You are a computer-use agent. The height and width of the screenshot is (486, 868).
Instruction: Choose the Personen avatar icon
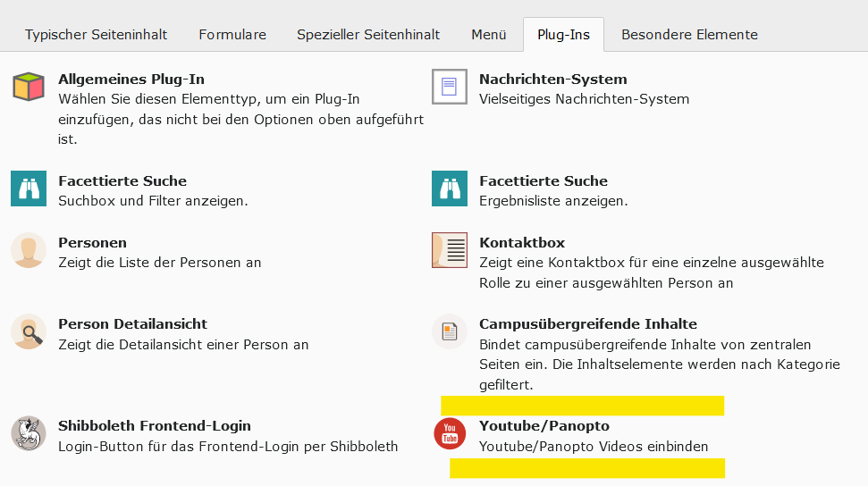29,250
